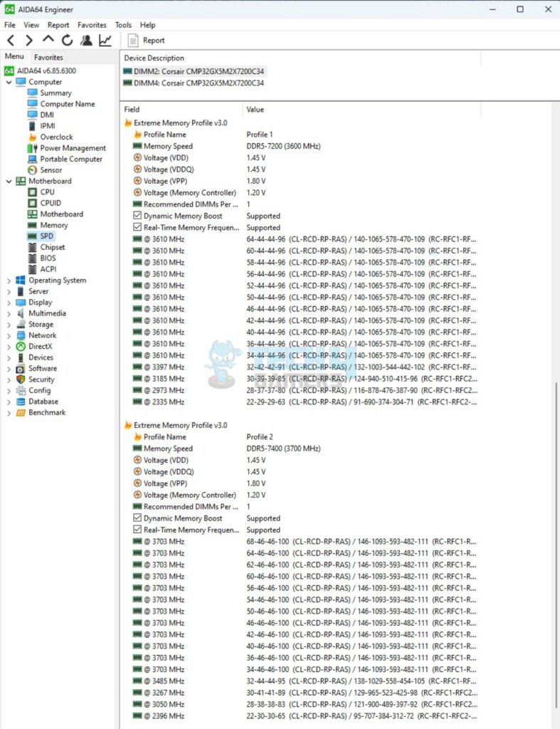The width and height of the screenshot is (560, 729).
Task: Select the @ 2396 MHz timing row
Action: pos(305,716)
